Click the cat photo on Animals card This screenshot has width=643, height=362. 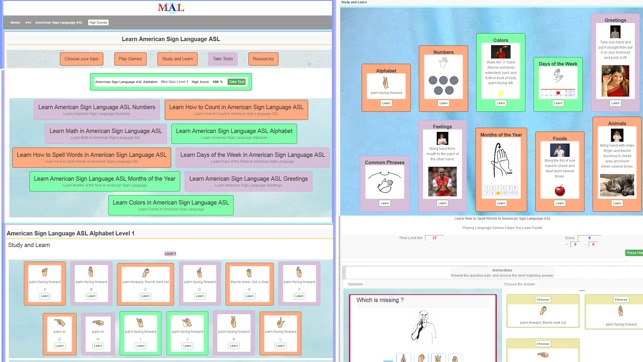click(x=617, y=185)
